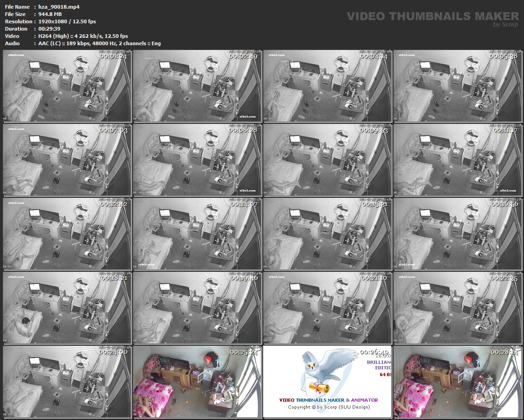Click the frame with timestamp 00:14:07

click(197, 234)
